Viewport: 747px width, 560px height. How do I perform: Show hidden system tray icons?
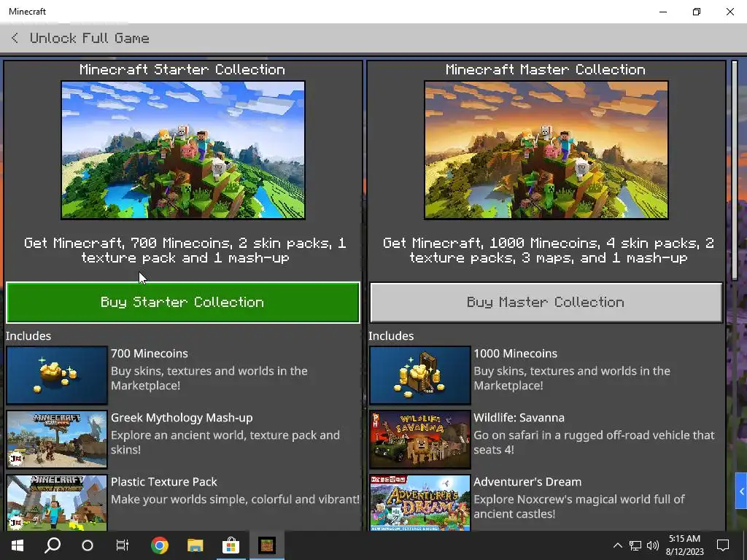click(x=617, y=545)
